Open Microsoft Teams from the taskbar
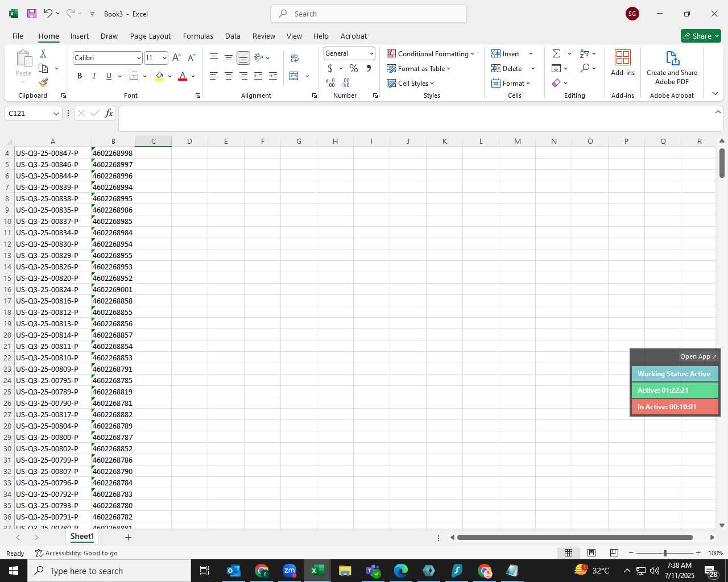The width and height of the screenshot is (728, 582). [373, 571]
